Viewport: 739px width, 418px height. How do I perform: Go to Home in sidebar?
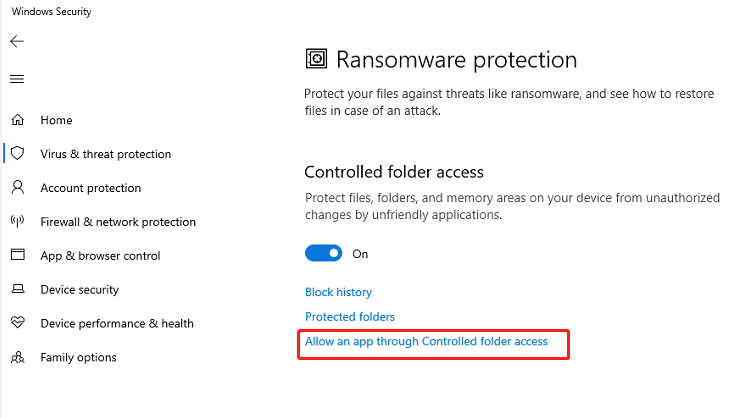point(56,120)
